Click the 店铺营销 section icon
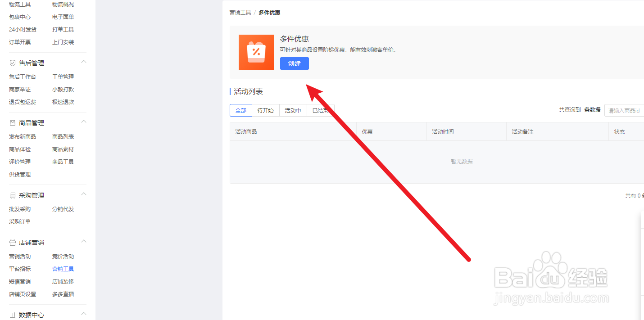This screenshot has width=644, height=320. 12,242
